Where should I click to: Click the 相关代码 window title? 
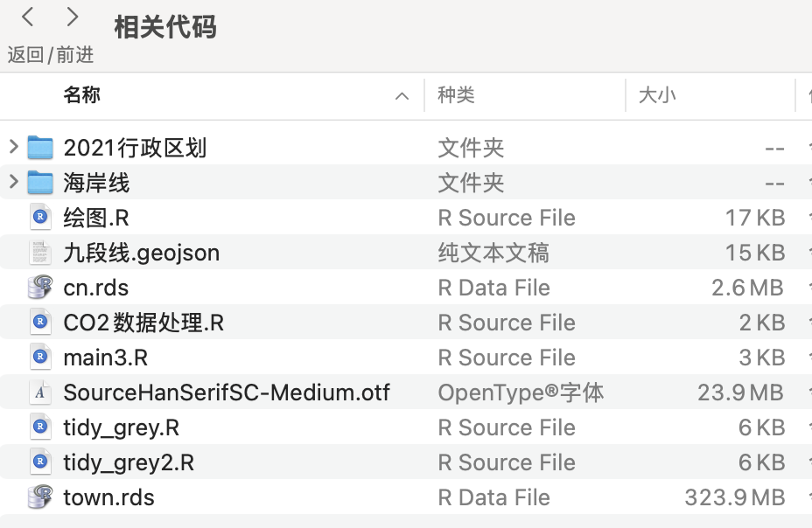tap(165, 27)
